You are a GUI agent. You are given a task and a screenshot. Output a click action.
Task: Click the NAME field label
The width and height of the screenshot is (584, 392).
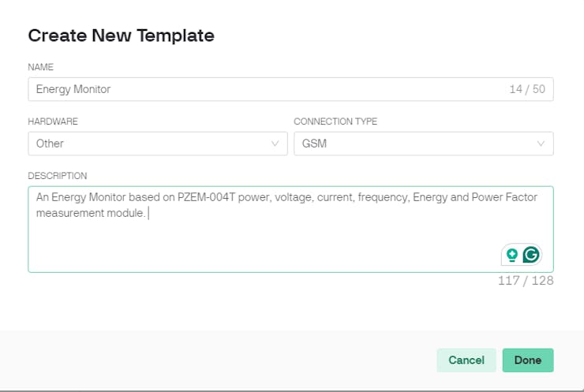40,68
